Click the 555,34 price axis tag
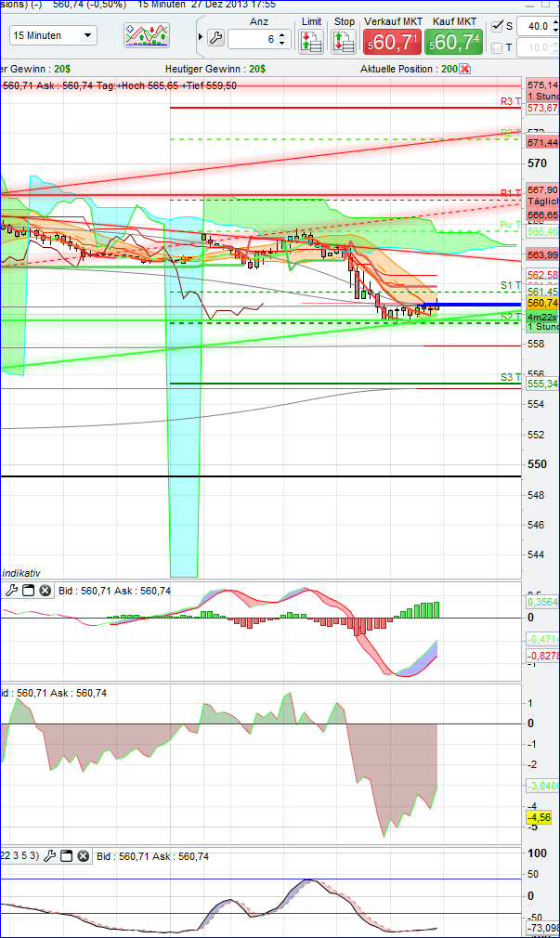This screenshot has width=560, height=938. click(x=542, y=384)
